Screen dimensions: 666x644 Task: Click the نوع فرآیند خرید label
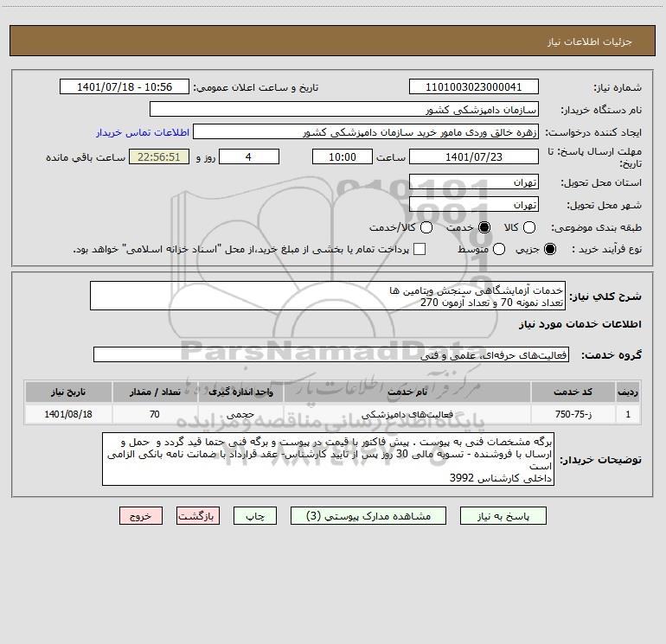tap(606, 250)
